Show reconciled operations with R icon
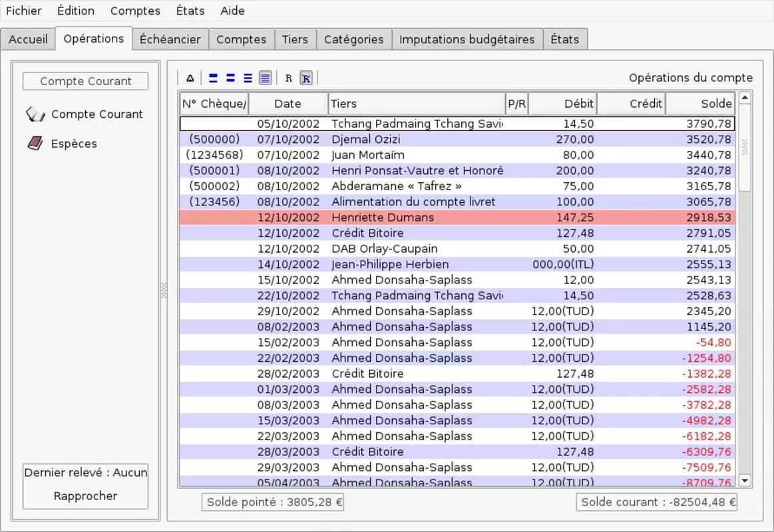This screenshot has height=532, width=774. tap(289, 78)
